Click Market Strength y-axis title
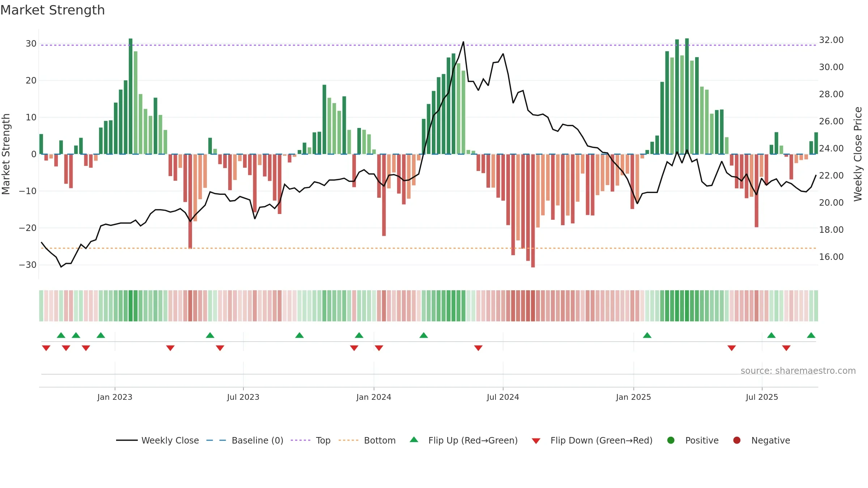Screen dimensions: 868x488 6,154
